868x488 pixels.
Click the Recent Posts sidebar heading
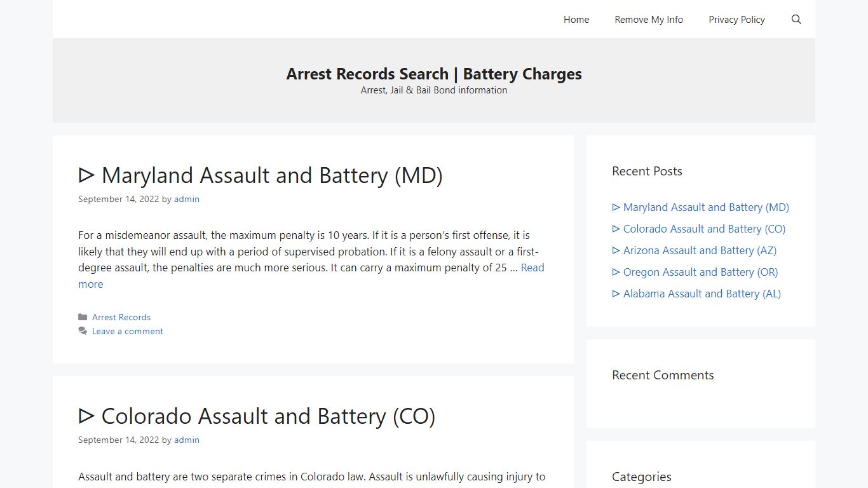pos(647,171)
